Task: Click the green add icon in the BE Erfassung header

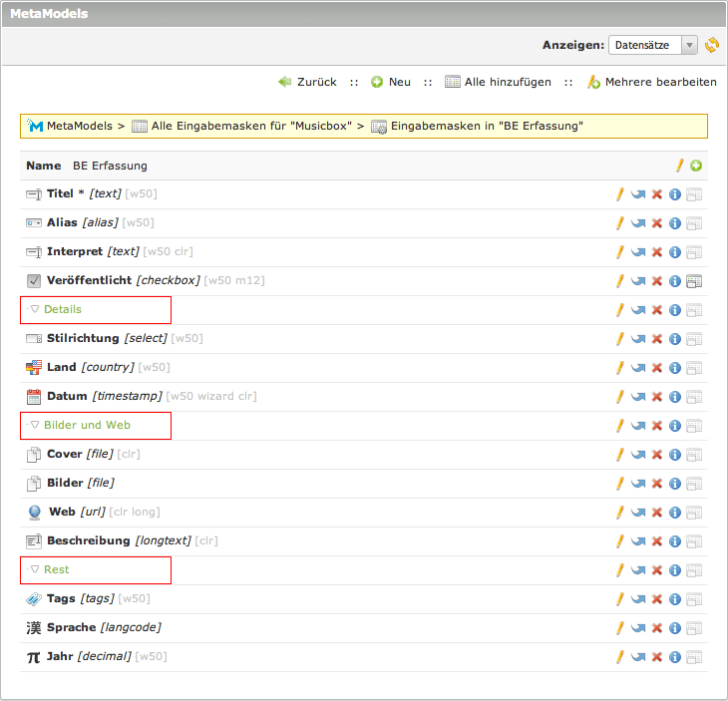Action: 696,166
